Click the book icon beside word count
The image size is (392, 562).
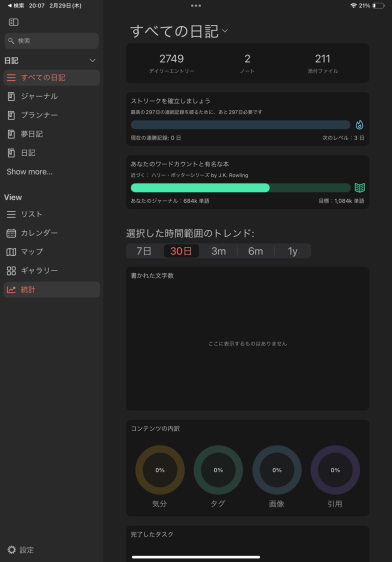(x=359, y=187)
